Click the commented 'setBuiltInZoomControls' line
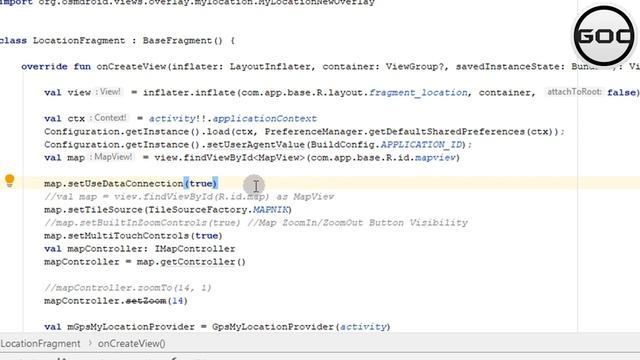Screen dimensions: 640x360 256,223
